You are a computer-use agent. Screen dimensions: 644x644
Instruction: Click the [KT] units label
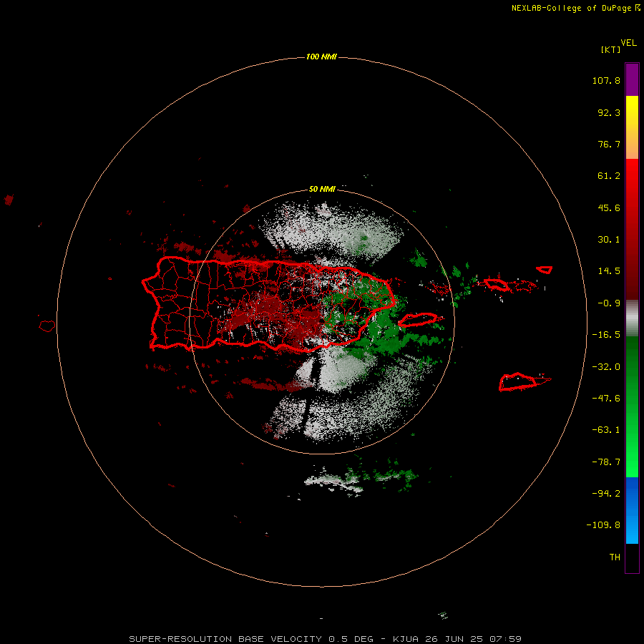click(x=611, y=49)
